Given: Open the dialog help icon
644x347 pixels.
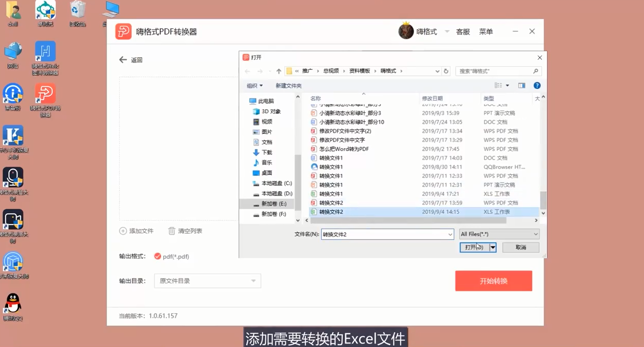Looking at the screenshot, I should coord(537,86).
